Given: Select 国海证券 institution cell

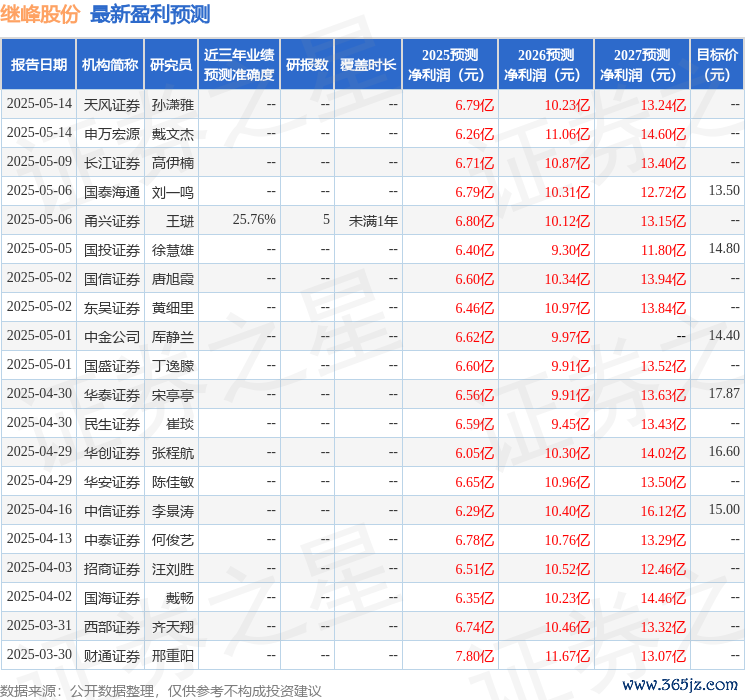Looking at the screenshot, I should pos(112,598).
